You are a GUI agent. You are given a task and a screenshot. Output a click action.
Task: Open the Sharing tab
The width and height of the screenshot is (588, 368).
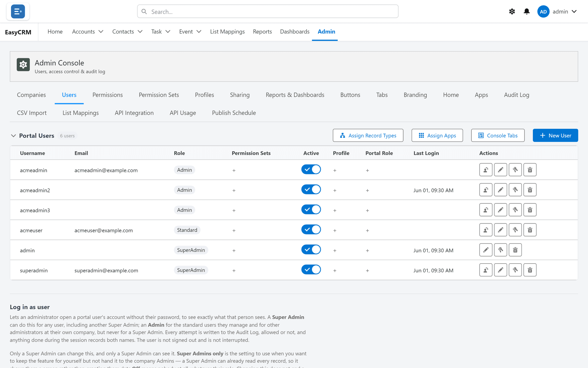(240, 95)
